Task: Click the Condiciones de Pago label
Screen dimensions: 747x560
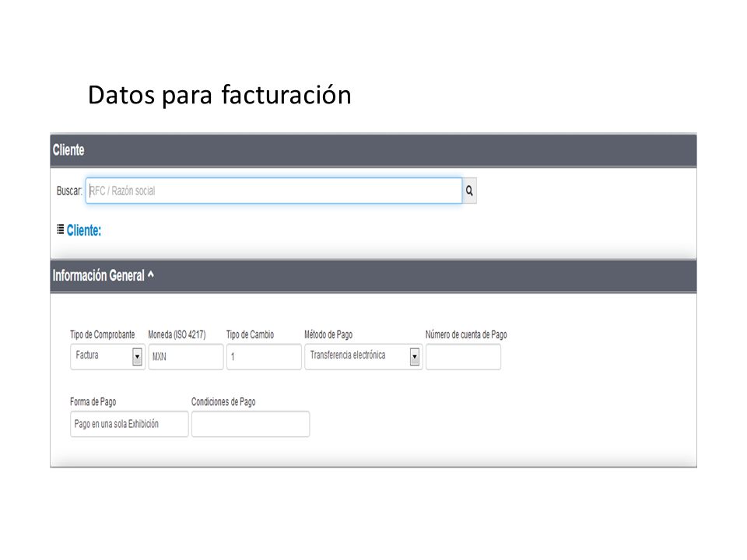Action: click(223, 402)
